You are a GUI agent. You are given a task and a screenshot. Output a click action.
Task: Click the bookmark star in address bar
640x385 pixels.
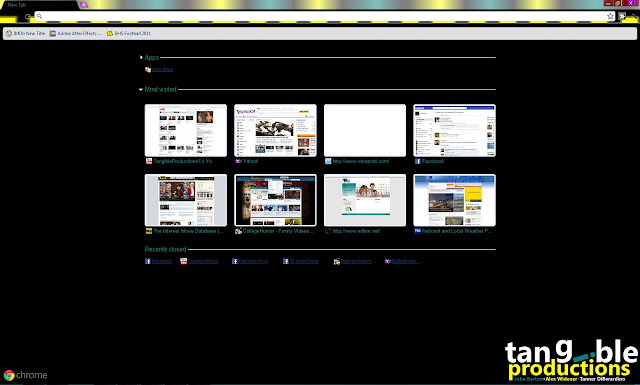pos(610,16)
